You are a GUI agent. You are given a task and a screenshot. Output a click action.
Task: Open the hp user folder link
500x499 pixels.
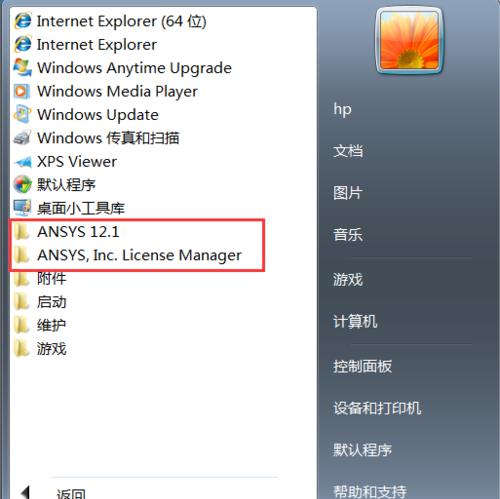[342, 109]
